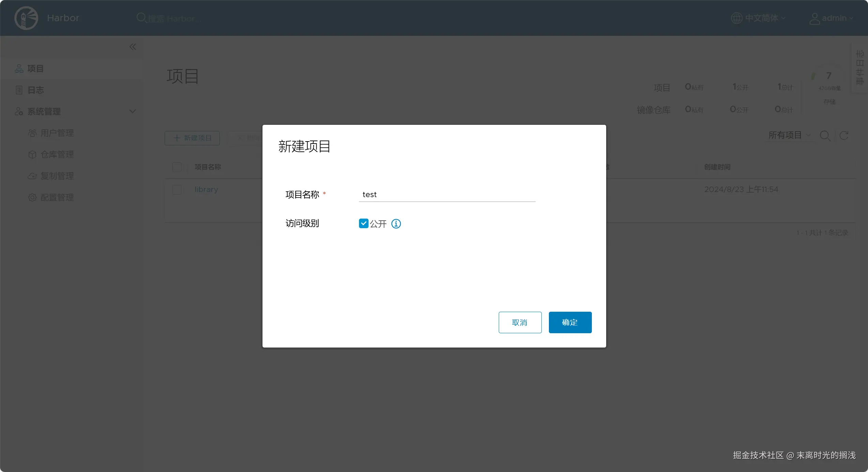The image size is (868, 472).
Task: Click the Harbor lighthouse logo
Action: 26,18
